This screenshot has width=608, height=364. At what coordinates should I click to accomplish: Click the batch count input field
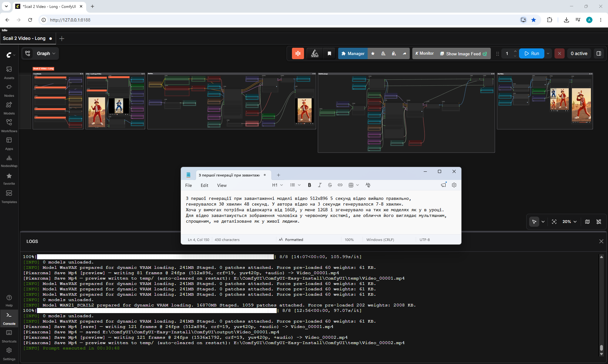[507, 53]
